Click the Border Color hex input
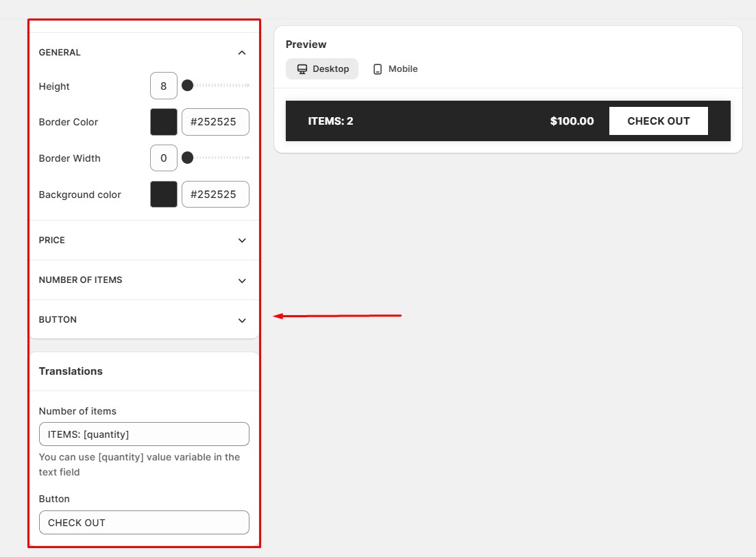Image resolution: width=756 pixels, height=557 pixels. pyautogui.click(x=215, y=122)
